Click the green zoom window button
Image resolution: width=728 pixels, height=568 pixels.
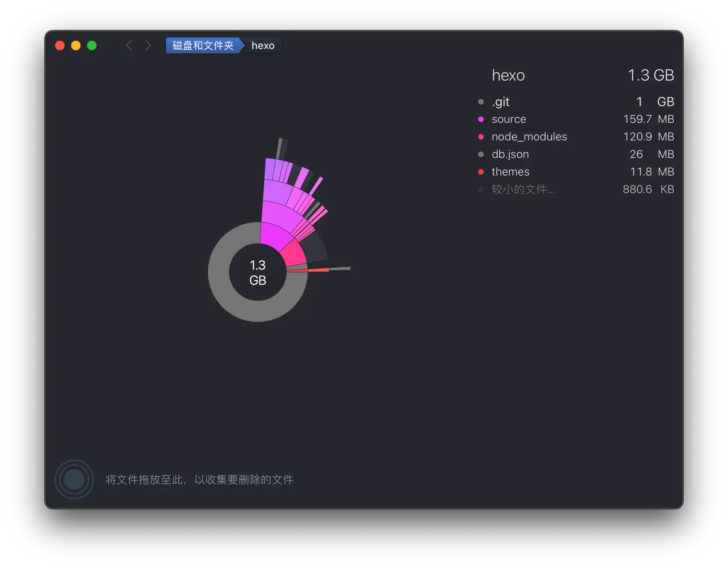point(92,45)
